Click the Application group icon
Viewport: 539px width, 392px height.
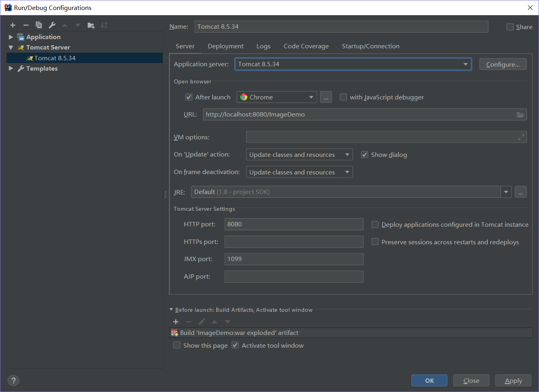tap(21, 37)
